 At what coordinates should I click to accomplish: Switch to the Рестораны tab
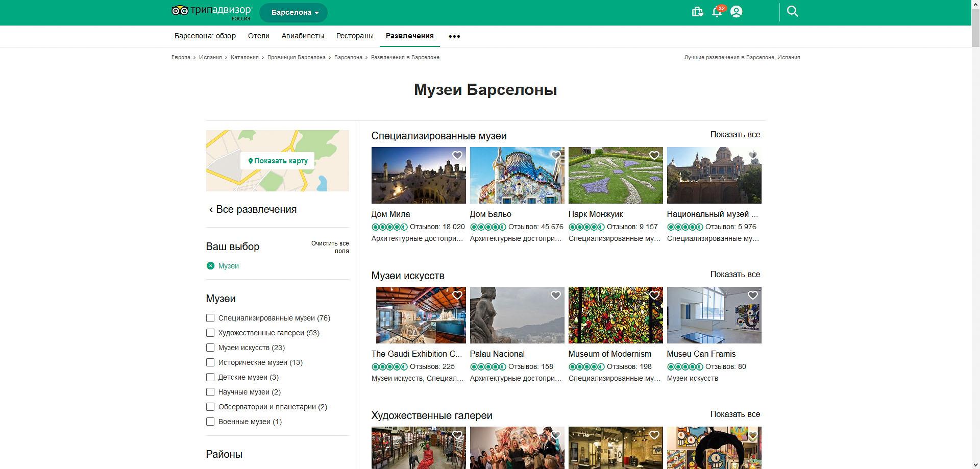(x=355, y=36)
